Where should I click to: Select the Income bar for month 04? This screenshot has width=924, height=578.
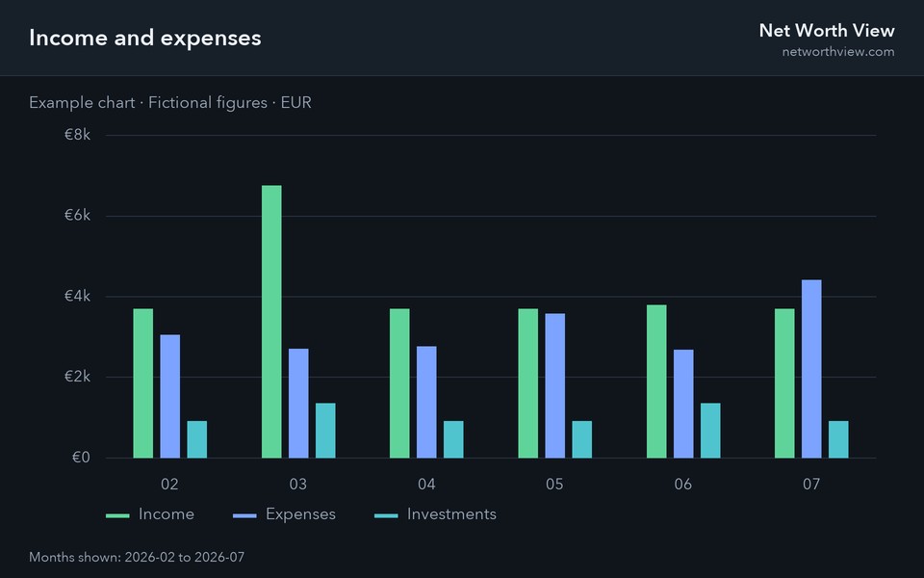click(x=399, y=383)
